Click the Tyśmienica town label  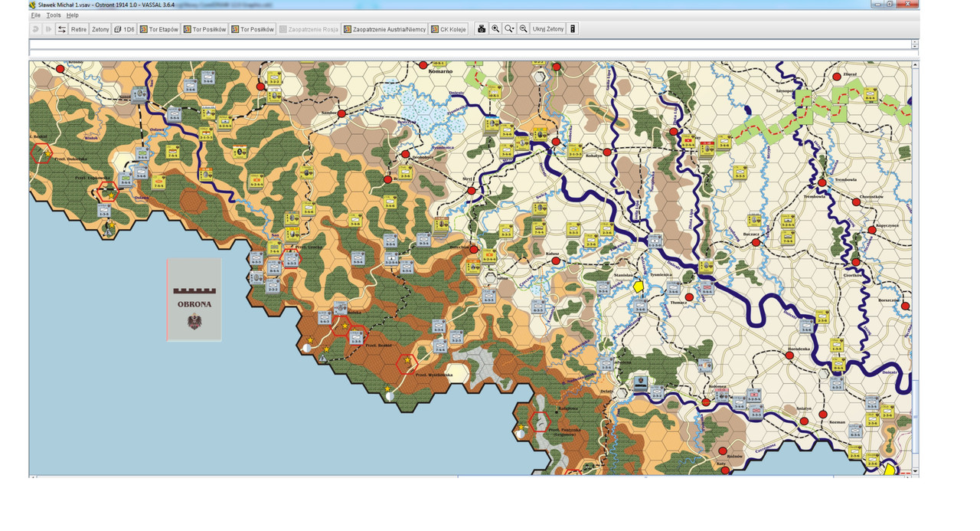coord(661,274)
